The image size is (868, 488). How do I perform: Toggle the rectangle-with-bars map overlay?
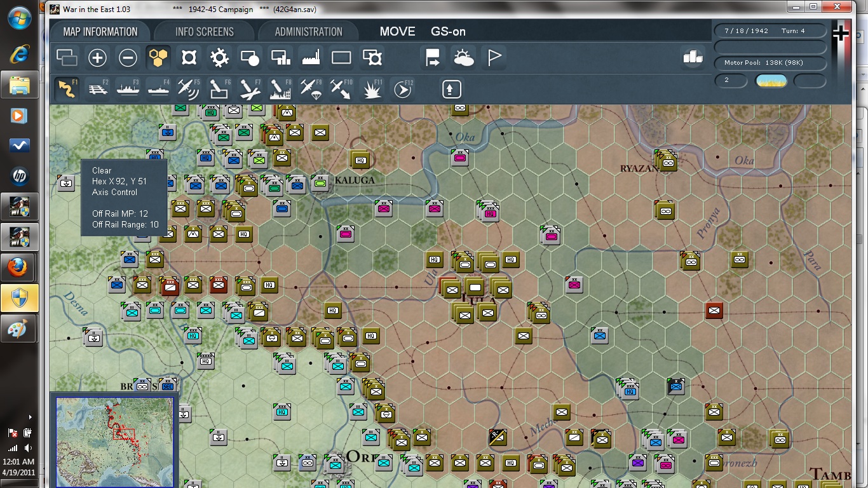click(280, 58)
